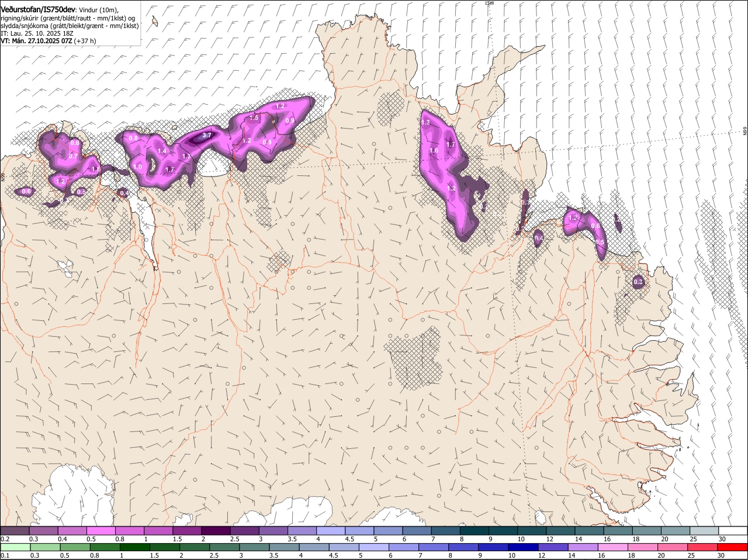The height and width of the screenshot is (560, 748).
Task: Click the 15W longitude label at the top edge
Action: 489,3
